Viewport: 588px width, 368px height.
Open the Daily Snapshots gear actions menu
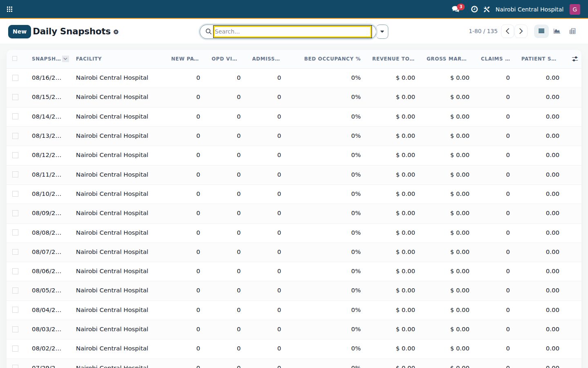(116, 32)
